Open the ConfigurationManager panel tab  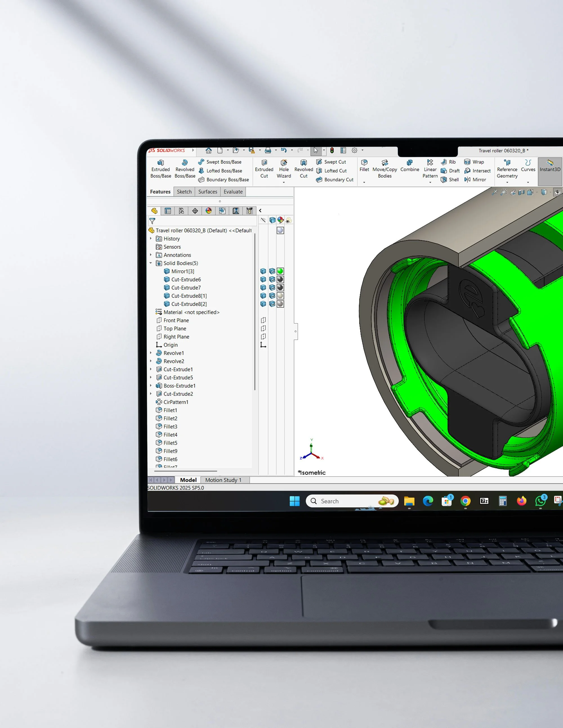[182, 211]
